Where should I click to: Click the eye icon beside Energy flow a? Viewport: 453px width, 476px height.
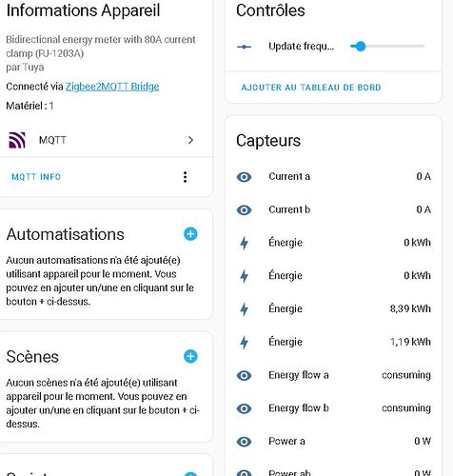244,375
